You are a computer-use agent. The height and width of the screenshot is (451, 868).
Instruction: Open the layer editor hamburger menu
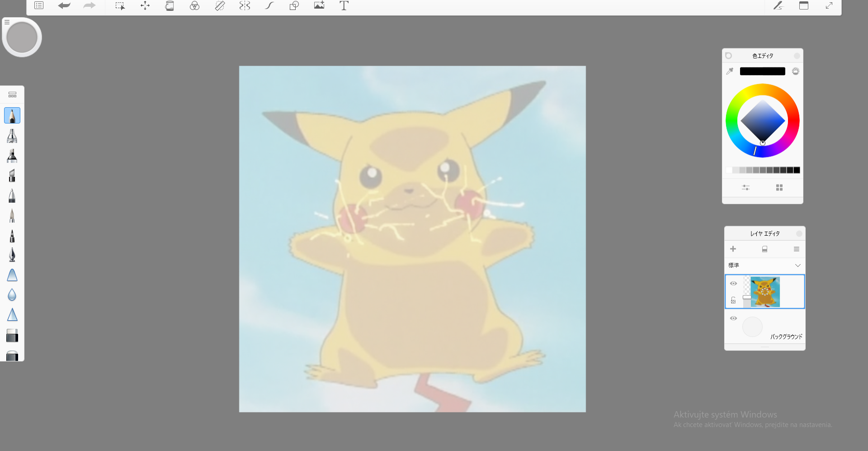click(x=797, y=249)
